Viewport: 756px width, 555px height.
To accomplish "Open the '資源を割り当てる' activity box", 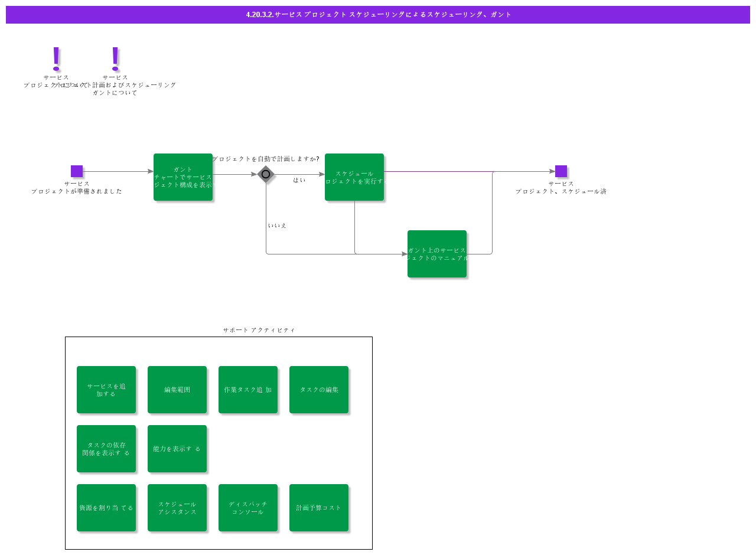I will [x=106, y=508].
